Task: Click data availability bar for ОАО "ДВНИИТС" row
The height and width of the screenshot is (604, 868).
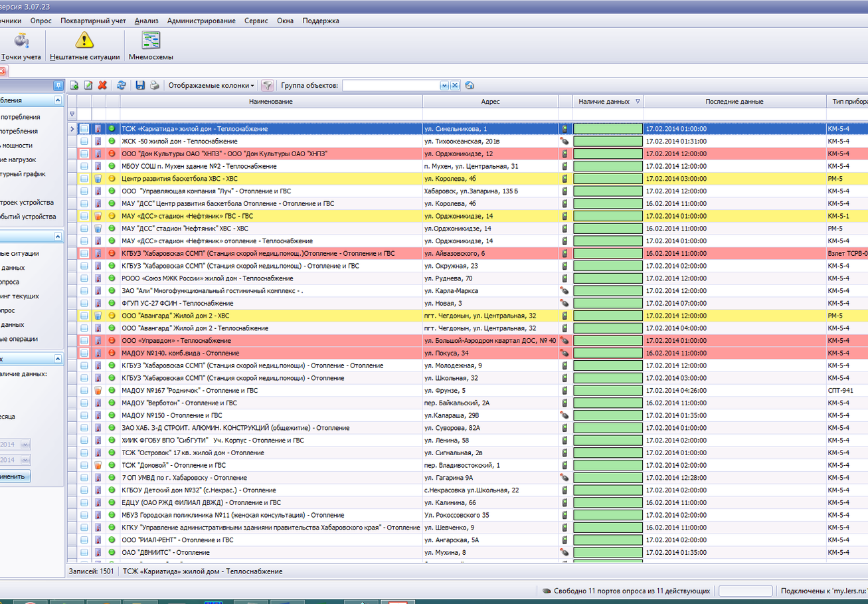Action: [608, 553]
